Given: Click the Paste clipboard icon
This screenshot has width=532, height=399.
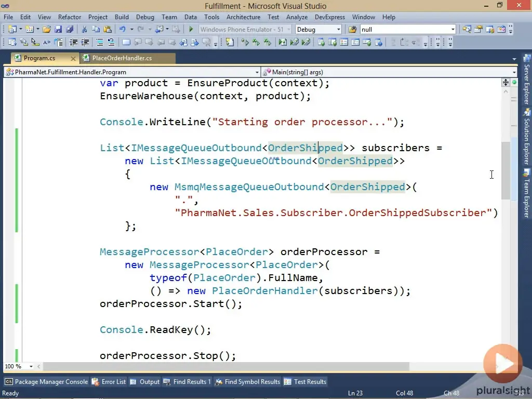Looking at the screenshot, I should point(108,30).
